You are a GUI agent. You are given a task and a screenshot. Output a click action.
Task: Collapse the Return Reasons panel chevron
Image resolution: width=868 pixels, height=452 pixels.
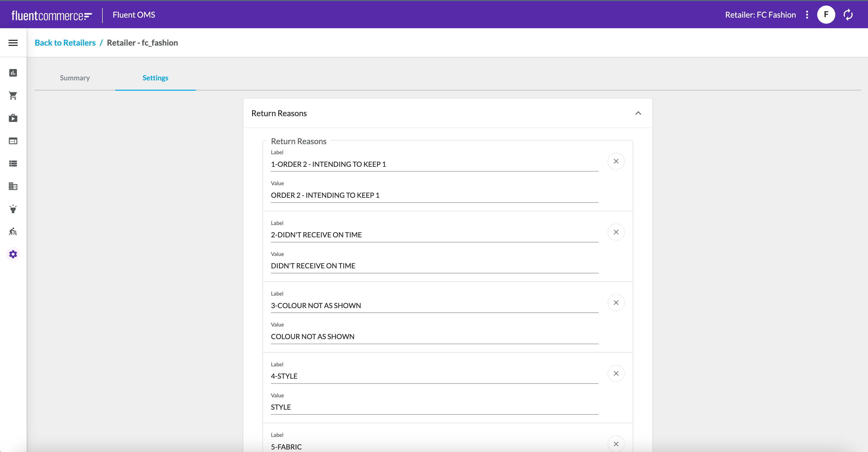[638, 113]
